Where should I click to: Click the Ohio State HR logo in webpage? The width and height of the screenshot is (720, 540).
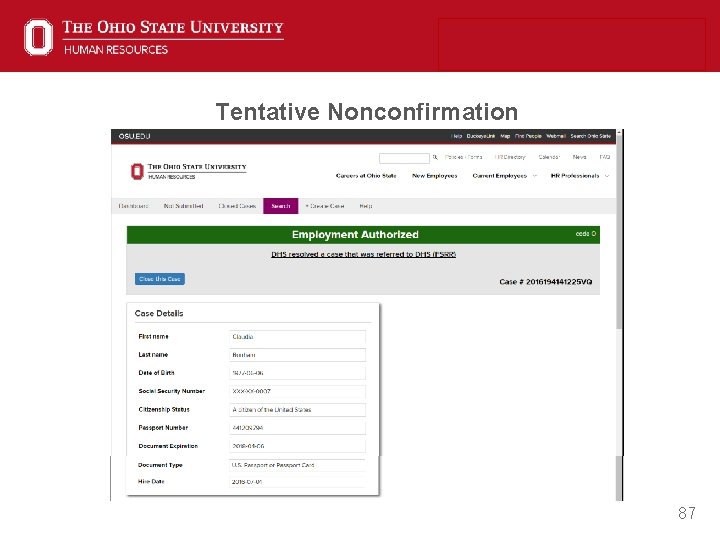coord(188,171)
